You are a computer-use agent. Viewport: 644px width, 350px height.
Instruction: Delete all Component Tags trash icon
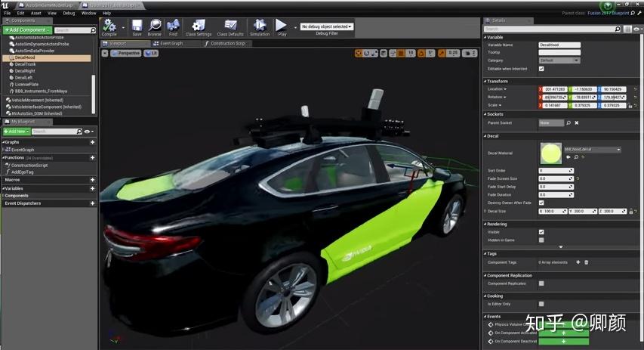click(587, 262)
